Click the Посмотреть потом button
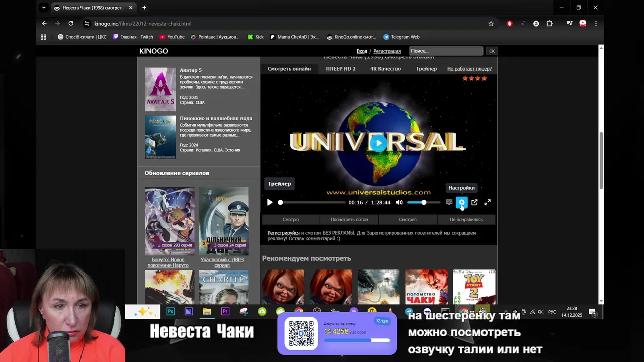Screen dimensions: 644x362 (x=349, y=219)
